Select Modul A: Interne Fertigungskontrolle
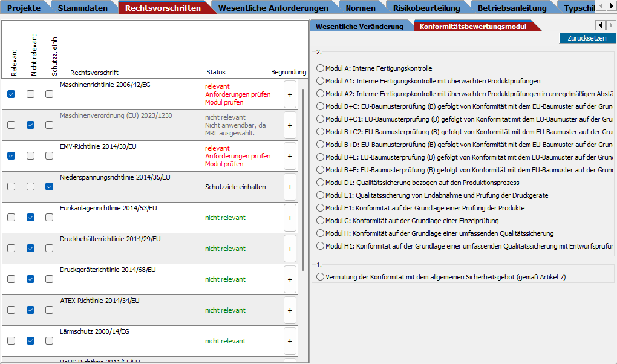 point(321,68)
